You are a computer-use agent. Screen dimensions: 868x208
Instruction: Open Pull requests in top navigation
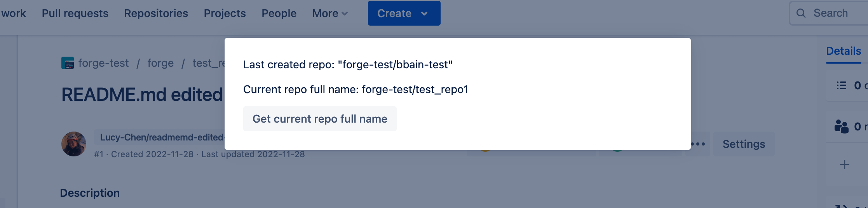coord(75,13)
